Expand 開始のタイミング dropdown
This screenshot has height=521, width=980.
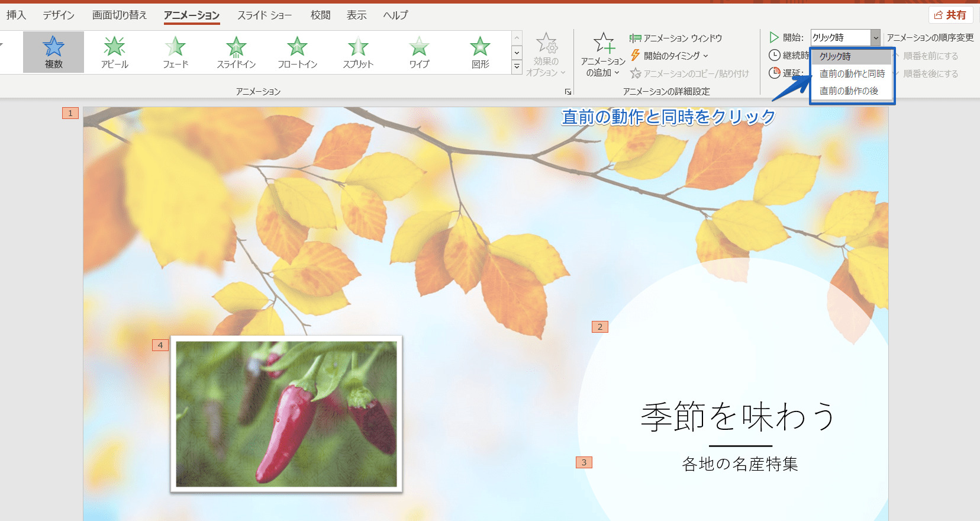[669, 56]
